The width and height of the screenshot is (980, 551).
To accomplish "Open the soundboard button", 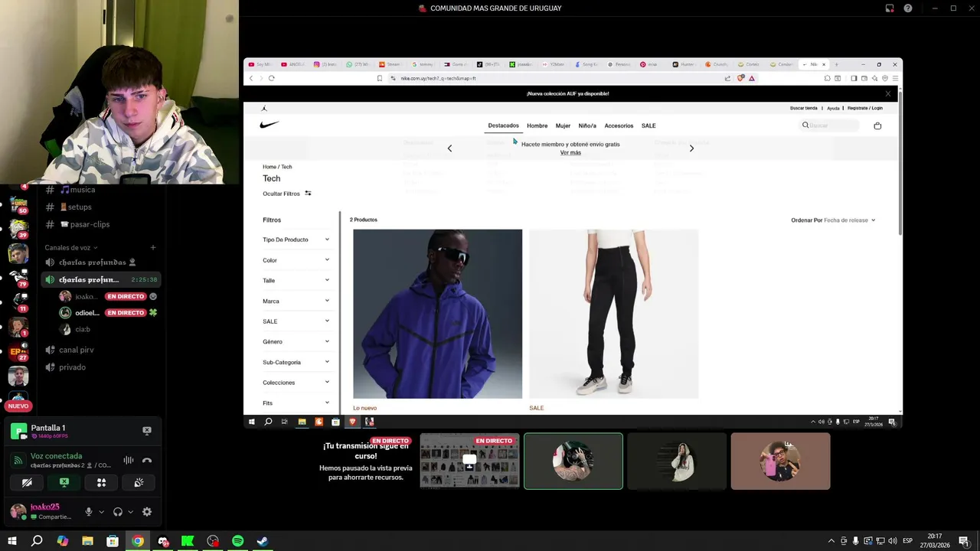I will tap(139, 482).
